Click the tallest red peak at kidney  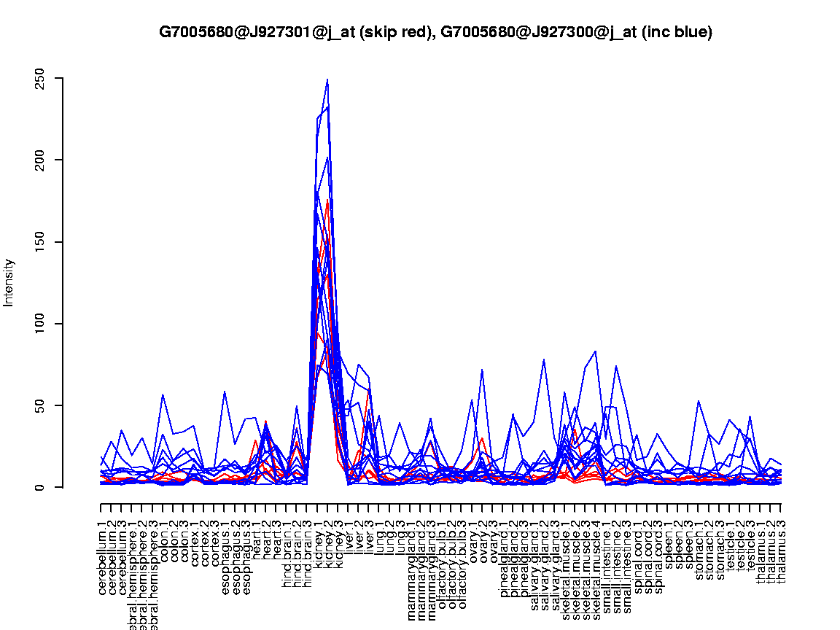pos(327,200)
